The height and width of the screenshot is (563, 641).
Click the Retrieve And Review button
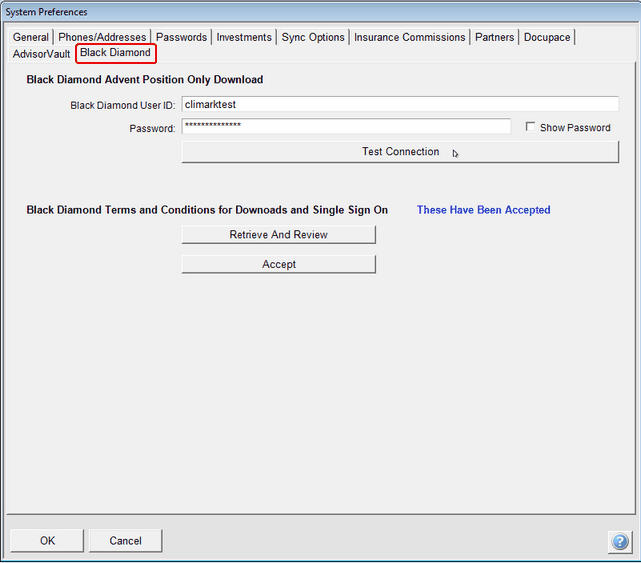point(278,235)
